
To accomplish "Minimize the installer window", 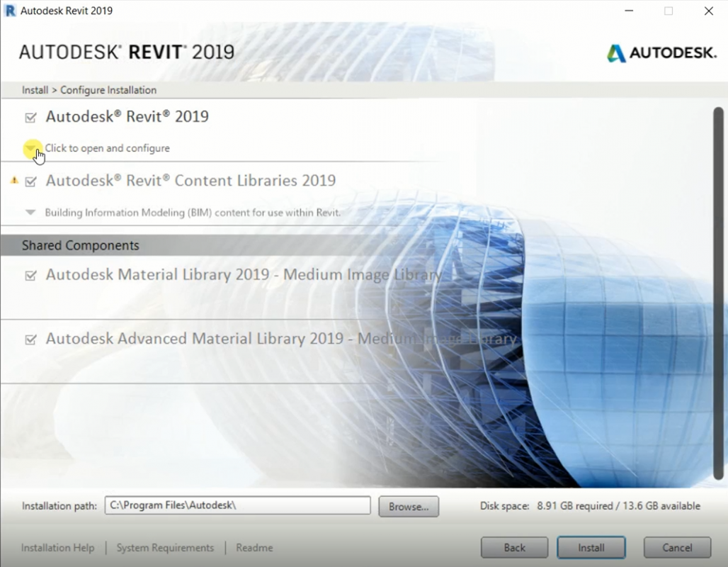I will 628,11.
